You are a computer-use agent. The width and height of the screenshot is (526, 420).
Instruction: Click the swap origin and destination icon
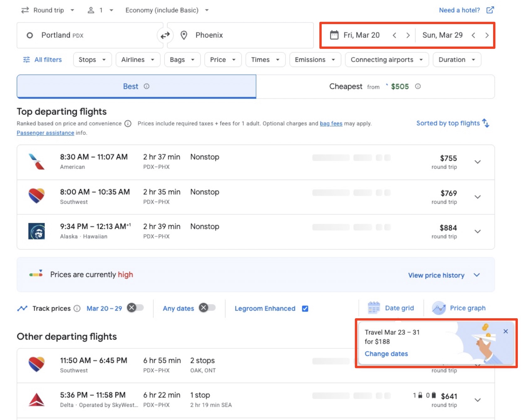click(165, 35)
